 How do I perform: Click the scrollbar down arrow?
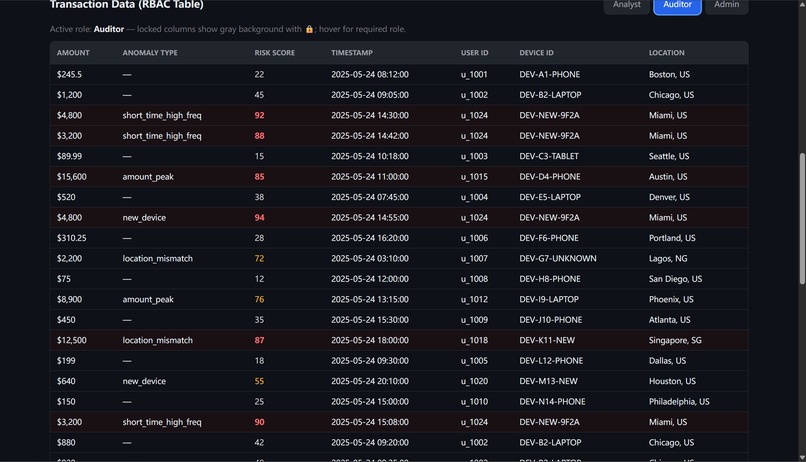pyautogui.click(x=802, y=457)
